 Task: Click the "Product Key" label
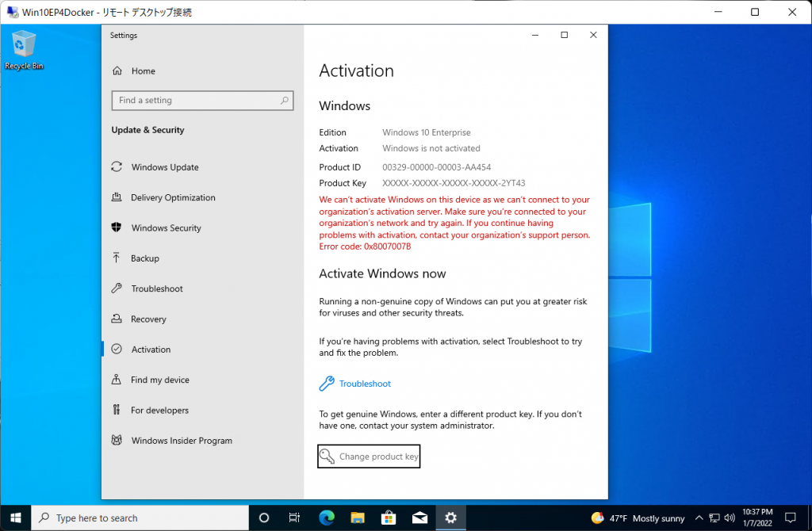pyautogui.click(x=343, y=183)
